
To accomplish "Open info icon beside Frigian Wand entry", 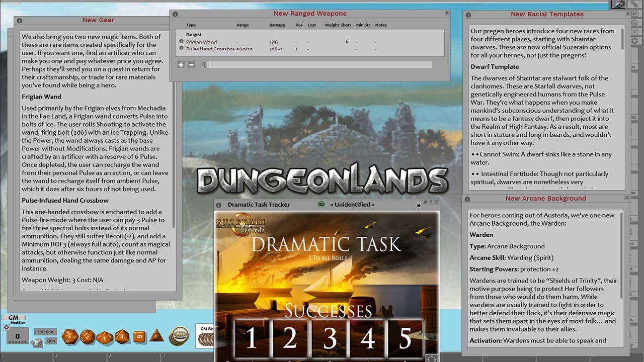I will (x=181, y=42).
